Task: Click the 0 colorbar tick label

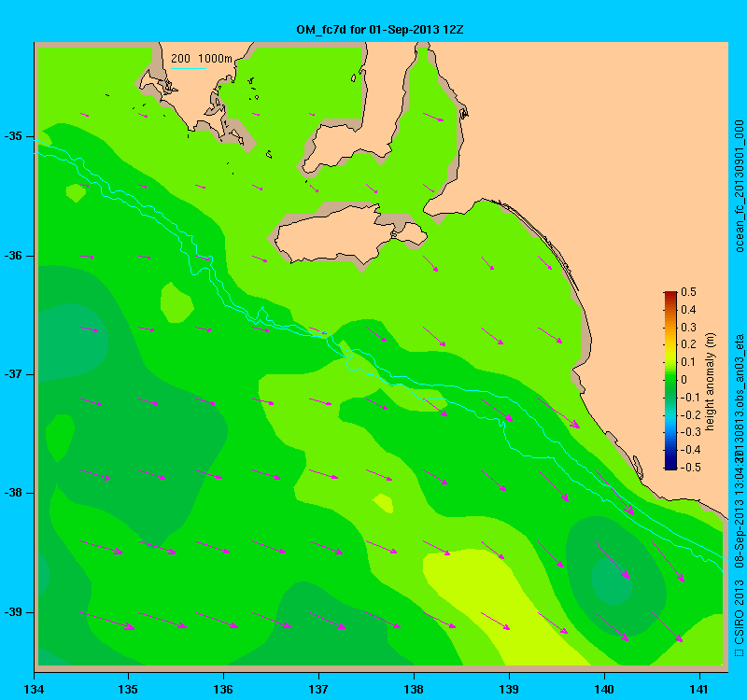Action: click(684, 380)
